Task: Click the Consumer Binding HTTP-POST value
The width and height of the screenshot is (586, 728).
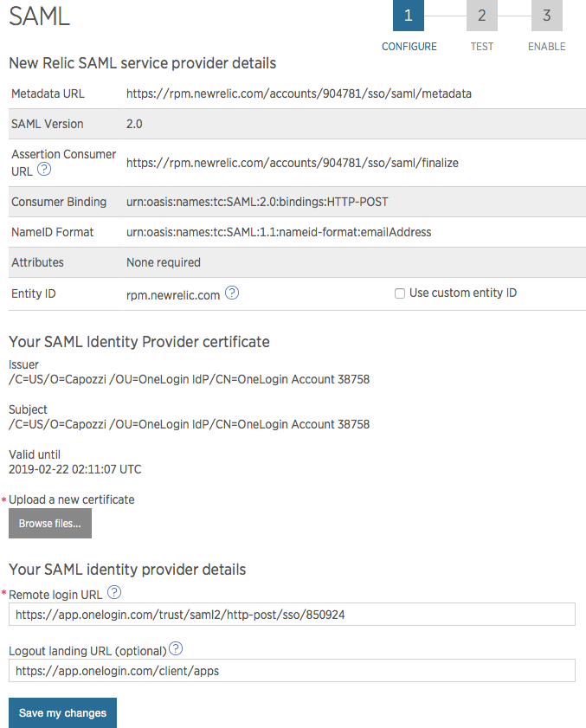Action: pyautogui.click(x=257, y=202)
